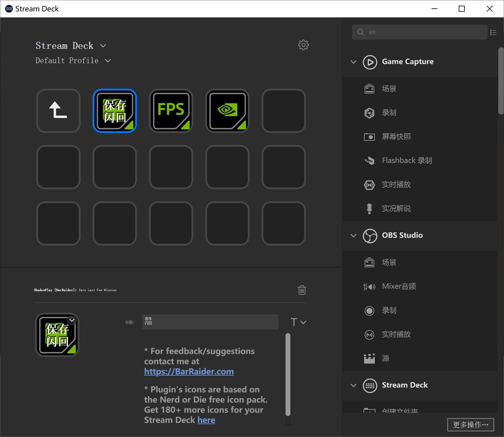Viewport: 504px width, 437px height.
Task: Click the 标题 title input field
Action: pos(210,322)
